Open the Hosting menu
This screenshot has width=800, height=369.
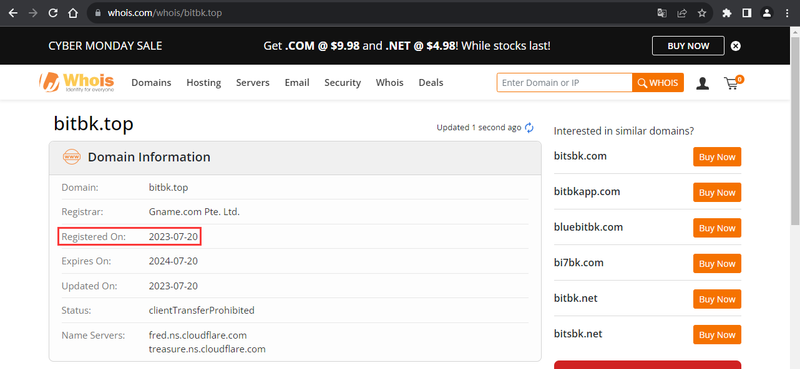(204, 83)
